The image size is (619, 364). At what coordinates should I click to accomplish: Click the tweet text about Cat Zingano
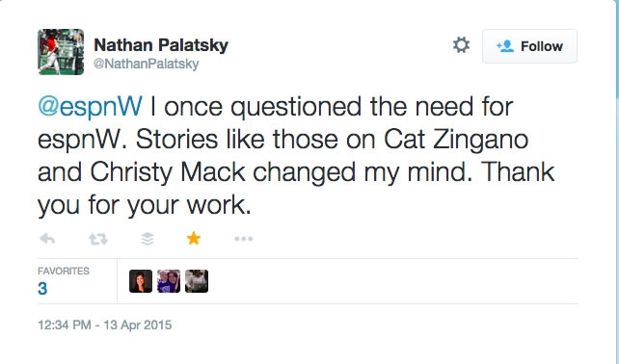(x=296, y=156)
